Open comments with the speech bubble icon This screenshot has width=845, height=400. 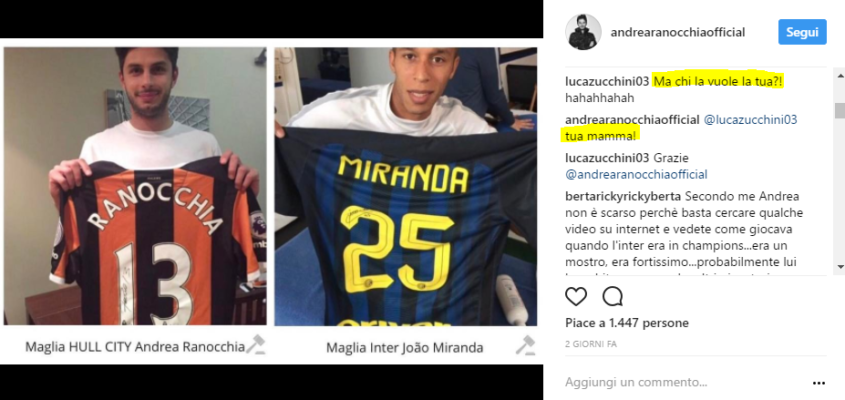tap(613, 296)
